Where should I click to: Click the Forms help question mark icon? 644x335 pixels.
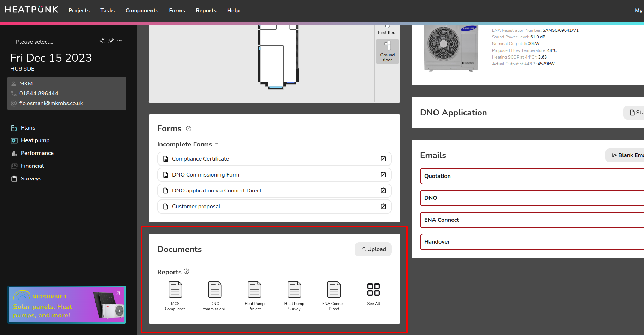[189, 128]
